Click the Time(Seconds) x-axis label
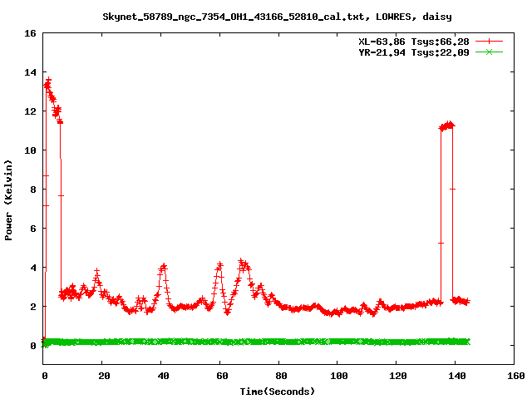Screen dimensions: 532x399 coord(278,392)
